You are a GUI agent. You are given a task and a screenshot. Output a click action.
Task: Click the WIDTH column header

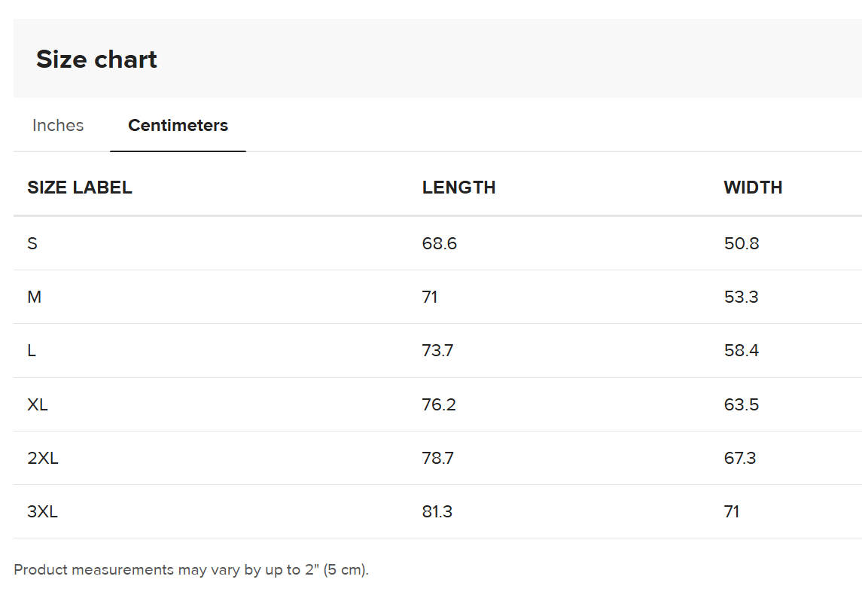tap(753, 188)
